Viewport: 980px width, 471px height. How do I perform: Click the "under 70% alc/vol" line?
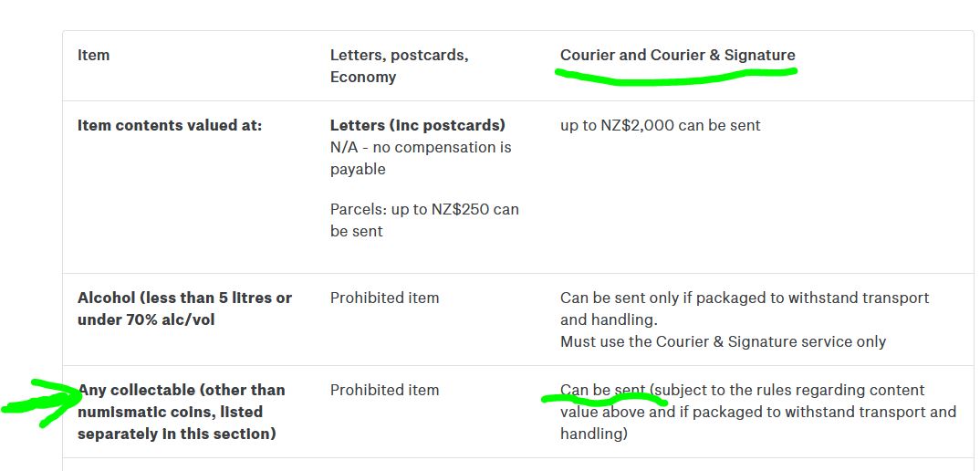tap(146, 319)
